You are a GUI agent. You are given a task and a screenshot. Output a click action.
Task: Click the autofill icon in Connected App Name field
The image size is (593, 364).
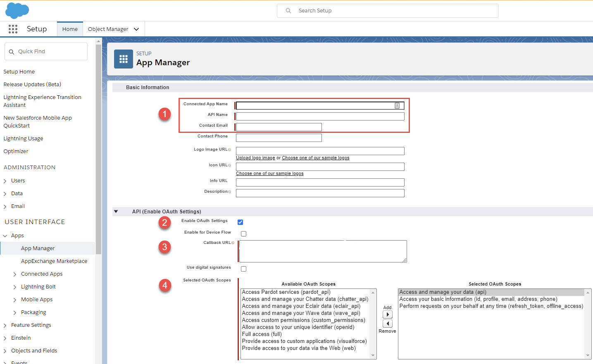397,106
